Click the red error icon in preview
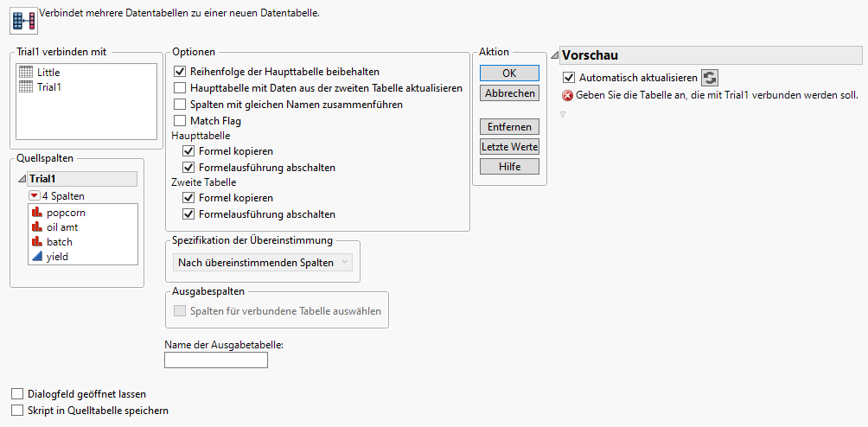Viewport: 868px width, 427px height. coord(567,96)
